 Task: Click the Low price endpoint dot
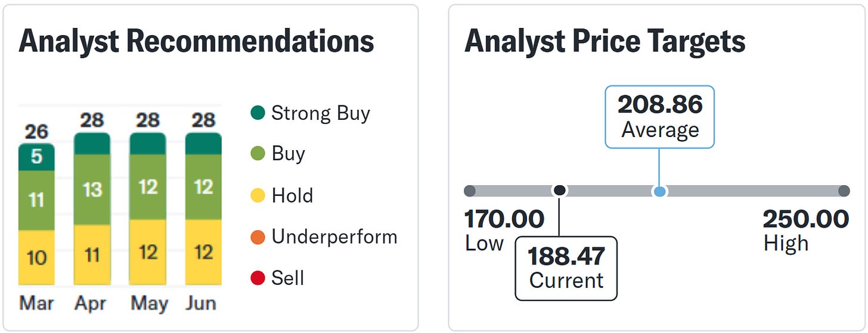click(470, 191)
